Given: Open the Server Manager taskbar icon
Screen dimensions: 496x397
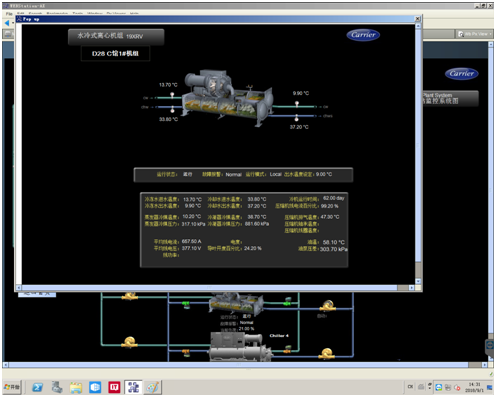Looking at the screenshot, I should point(57,387).
